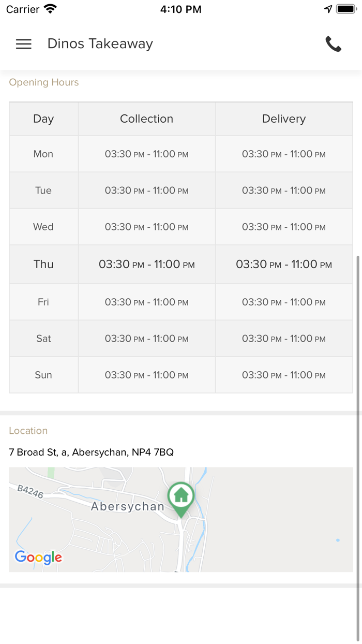Click the Google logo on the map
Viewport: 362px width, 644px height.
click(38, 557)
